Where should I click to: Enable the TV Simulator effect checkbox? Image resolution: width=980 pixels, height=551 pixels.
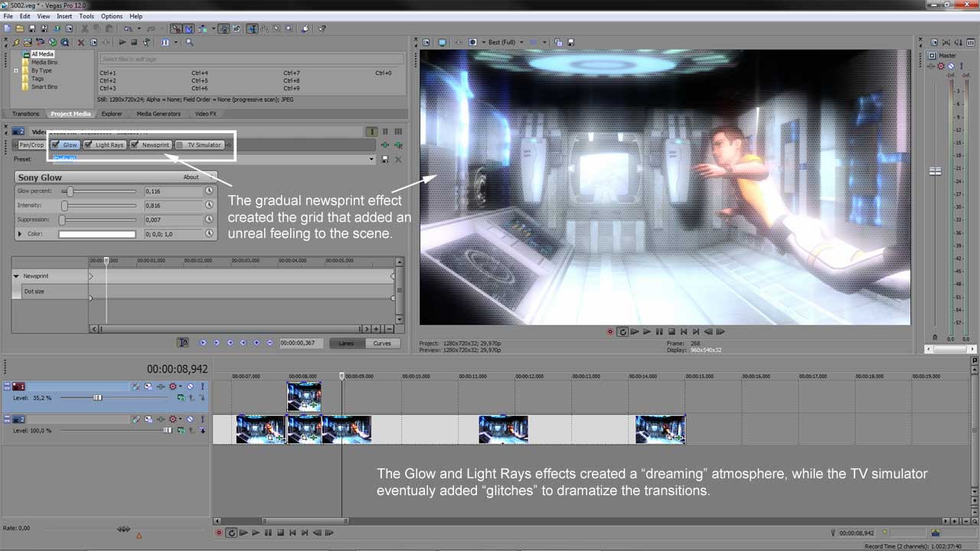point(179,145)
